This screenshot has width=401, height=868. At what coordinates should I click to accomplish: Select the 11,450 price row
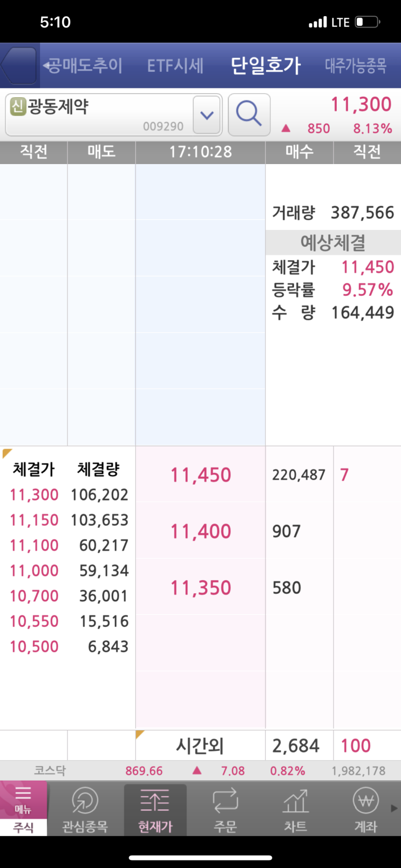click(x=201, y=475)
